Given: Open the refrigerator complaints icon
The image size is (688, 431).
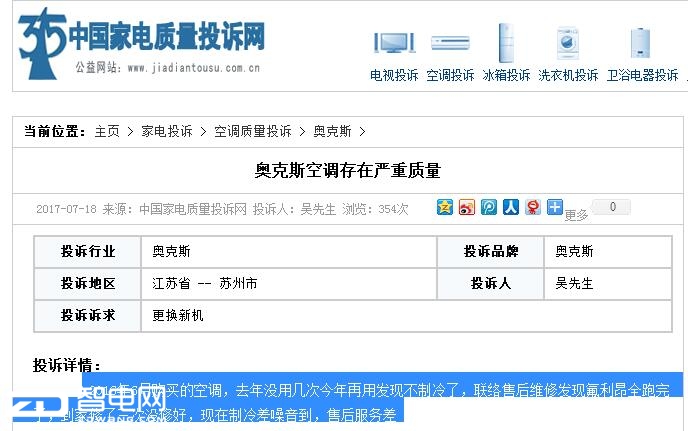Looking at the screenshot, I should [x=506, y=43].
